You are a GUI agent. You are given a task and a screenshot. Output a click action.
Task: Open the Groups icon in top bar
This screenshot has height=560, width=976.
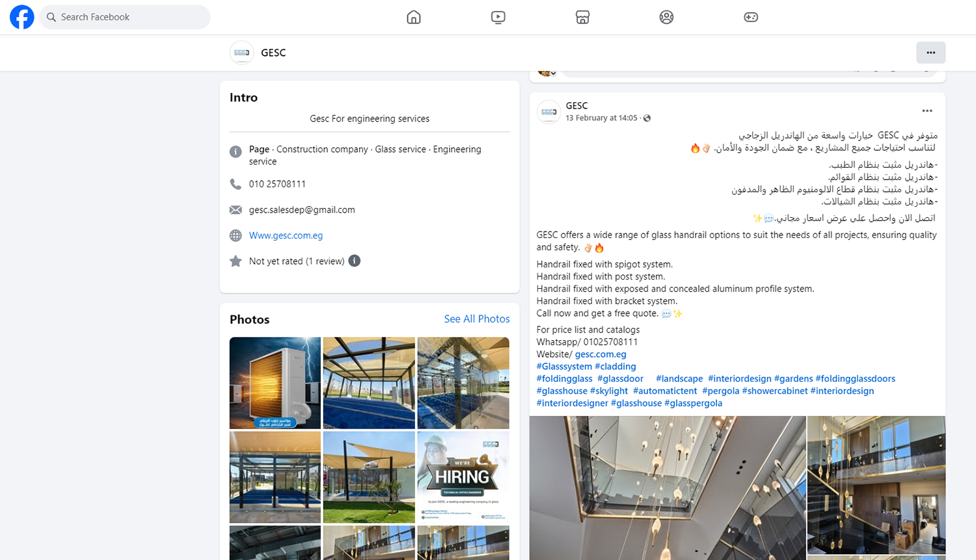(x=666, y=17)
